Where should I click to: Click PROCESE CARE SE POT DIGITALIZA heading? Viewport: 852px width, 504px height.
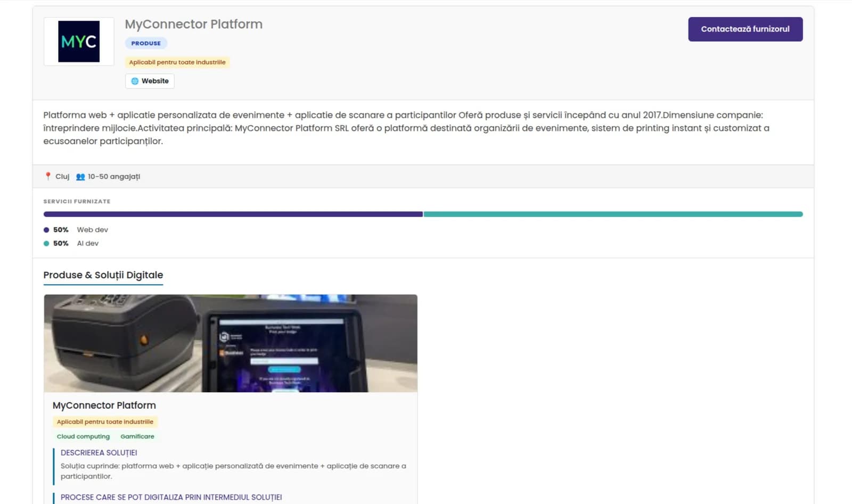171,497
